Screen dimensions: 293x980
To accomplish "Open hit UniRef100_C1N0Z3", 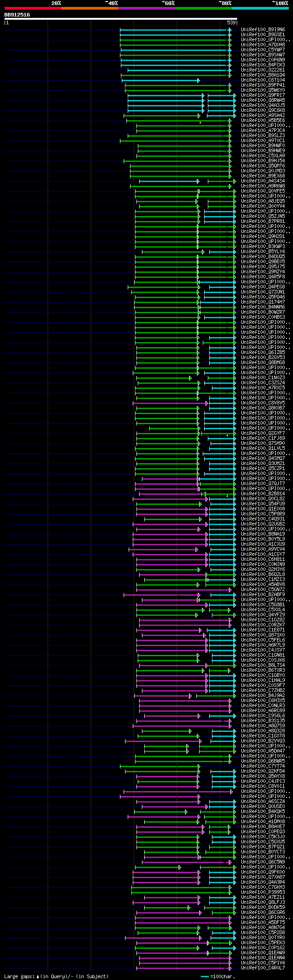I will [263, 377].
